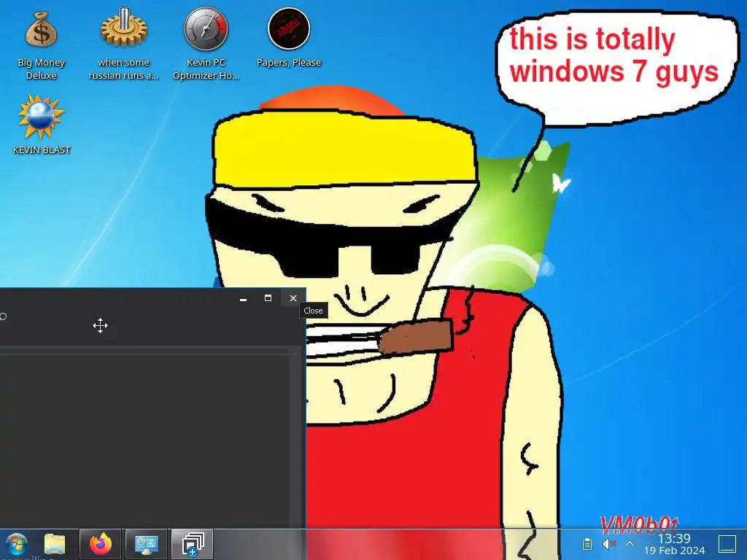747x560 pixels.
Task: Close the dark window
Action: [x=293, y=298]
